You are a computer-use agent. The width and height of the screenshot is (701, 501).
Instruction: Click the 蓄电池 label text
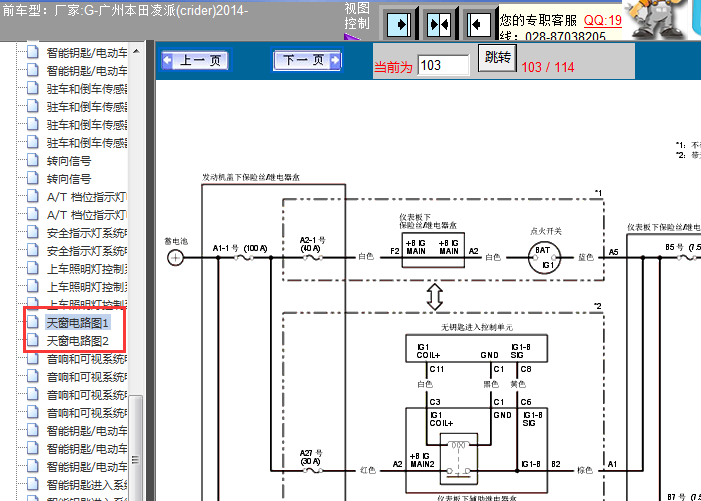[176, 241]
